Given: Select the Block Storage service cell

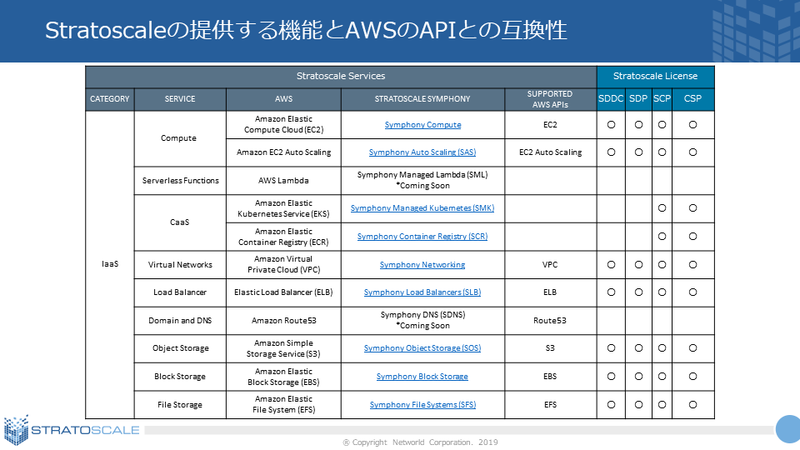Looking at the screenshot, I should pyautogui.click(x=180, y=376).
